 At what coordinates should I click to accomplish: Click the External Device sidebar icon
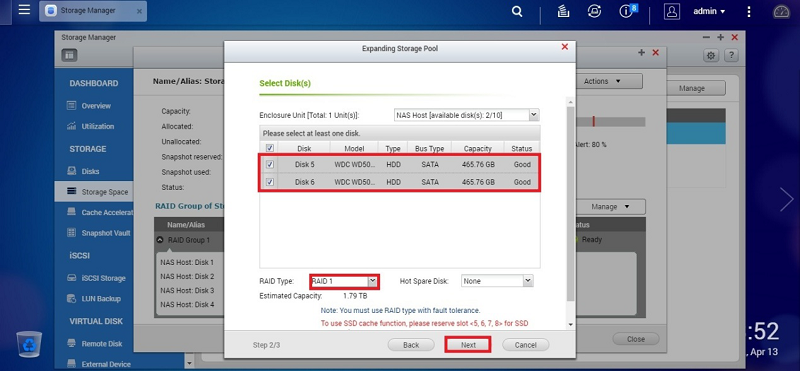71,364
